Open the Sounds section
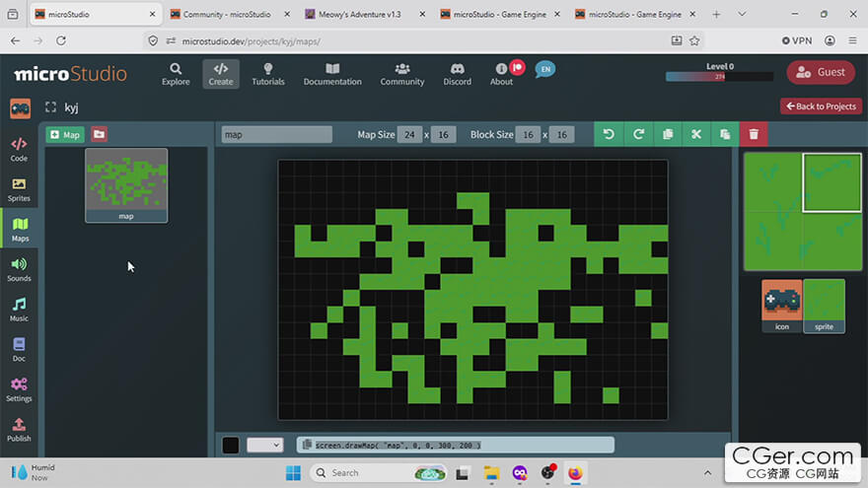The height and width of the screenshot is (488, 868). tap(19, 270)
